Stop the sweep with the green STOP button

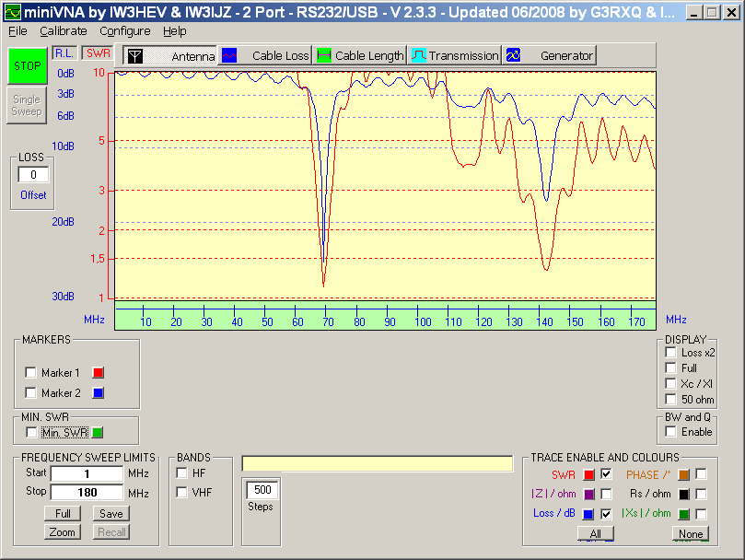[28, 66]
